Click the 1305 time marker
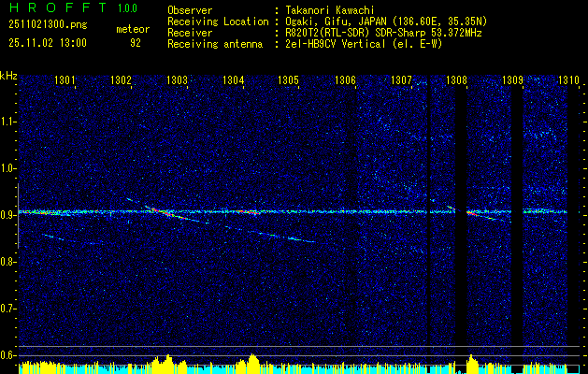The height and width of the screenshot is (374, 588). (288, 79)
